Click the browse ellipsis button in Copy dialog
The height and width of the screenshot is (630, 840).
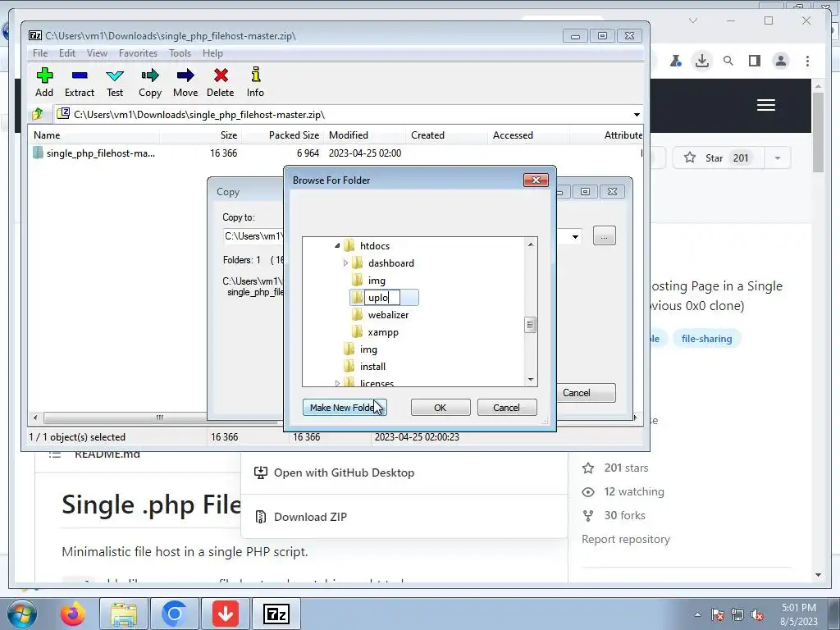[x=605, y=236]
